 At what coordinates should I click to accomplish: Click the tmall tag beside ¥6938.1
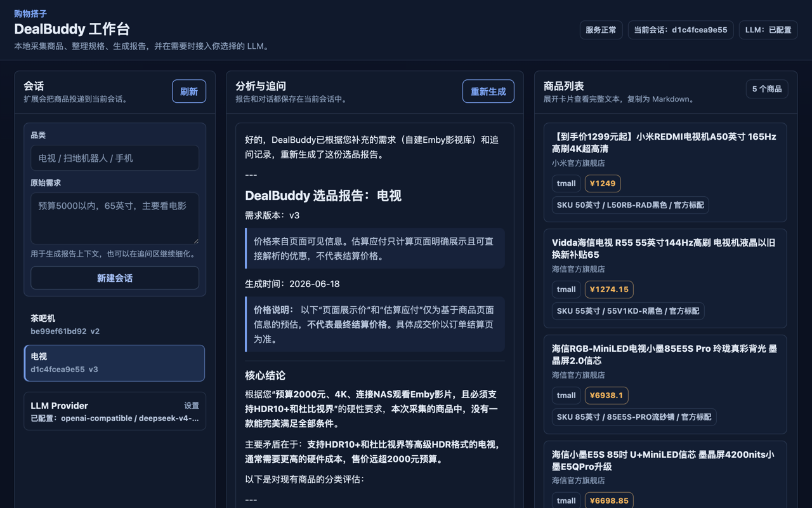coord(566,396)
